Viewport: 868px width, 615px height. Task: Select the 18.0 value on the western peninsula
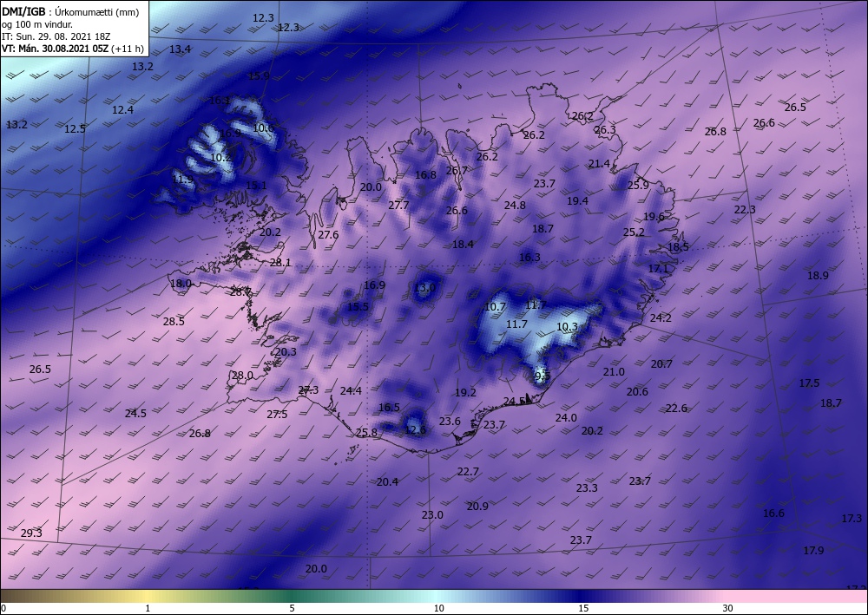pyautogui.click(x=181, y=283)
